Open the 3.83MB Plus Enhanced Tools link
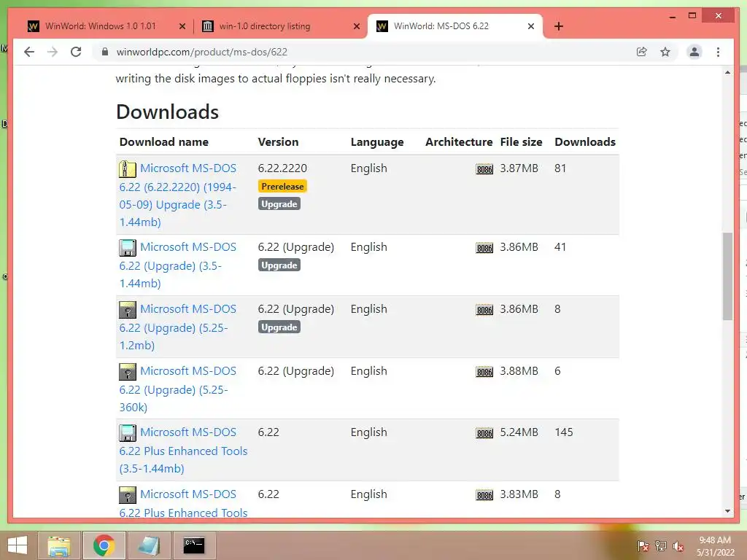Viewport: 747px width, 560px height. point(183,503)
